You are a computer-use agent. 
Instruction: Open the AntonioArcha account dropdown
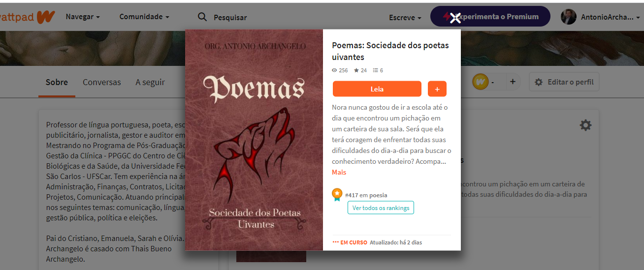pyautogui.click(x=610, y=17)
